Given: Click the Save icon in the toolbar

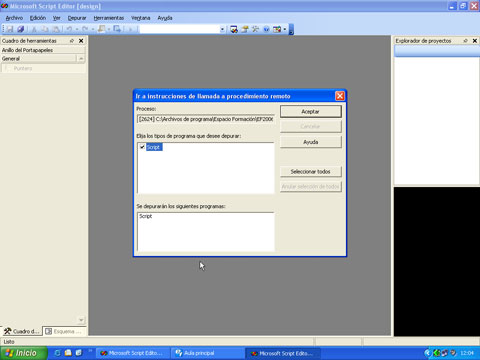Looking at the screenshot, I should pyautogui.click(x=10, y=29).
